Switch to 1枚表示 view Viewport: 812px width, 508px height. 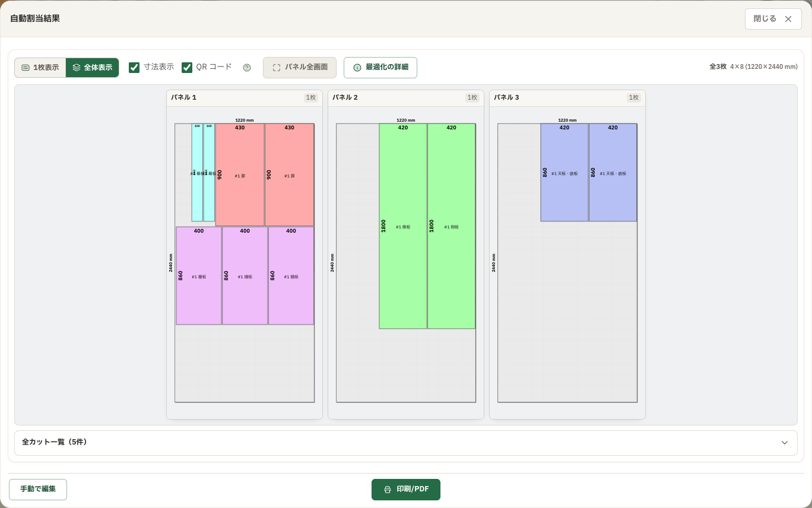tap(40, 68)
